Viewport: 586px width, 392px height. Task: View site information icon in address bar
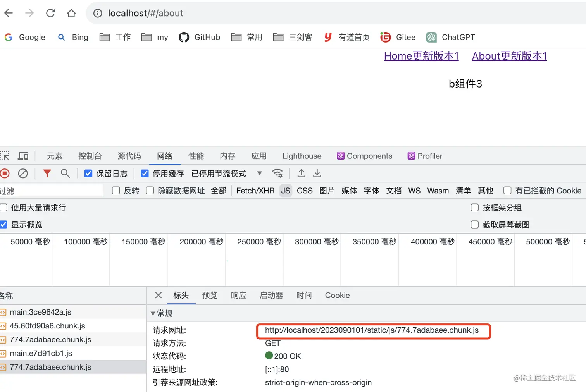[x=98, y=13]
